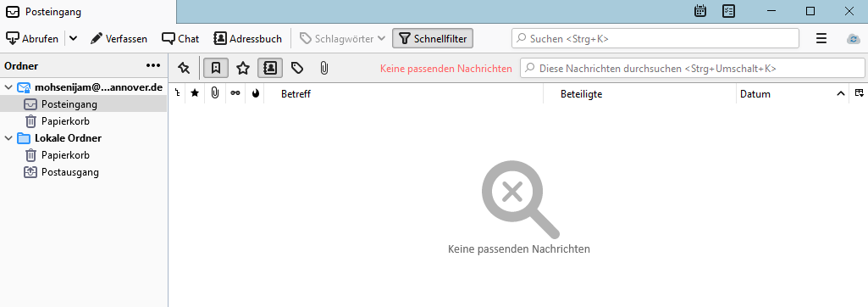Viewport: 868px width, 307px height.
Task: Open the Thunderbird hamburger app menu
Action: click(821, 39)
